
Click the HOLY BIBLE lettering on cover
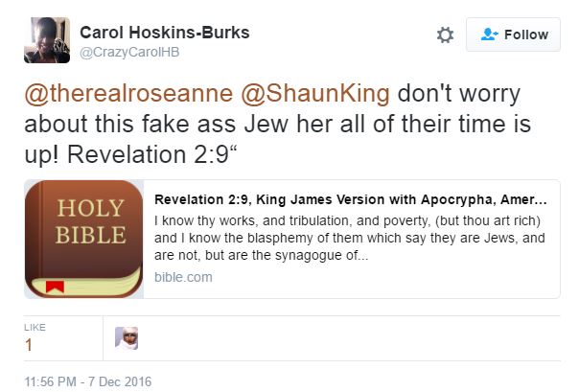tap(90, 221)
